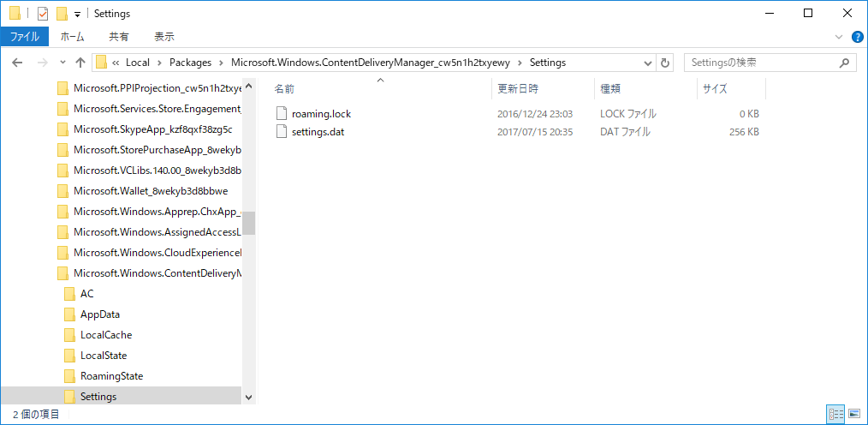Expand the ribbon with the chevron
The width and height of the screenshot is (868, 425).
pos(839,37)
